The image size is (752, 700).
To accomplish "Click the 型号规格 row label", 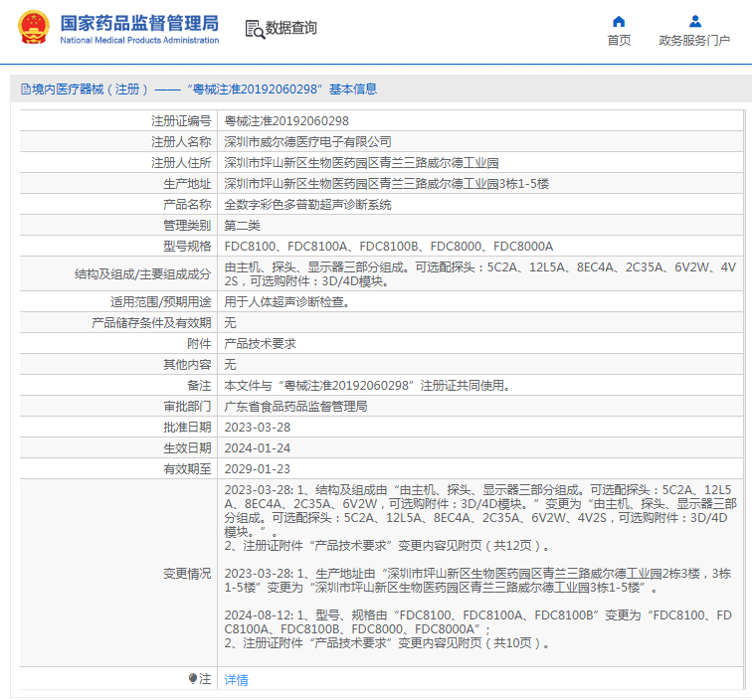I will [187, 247].
